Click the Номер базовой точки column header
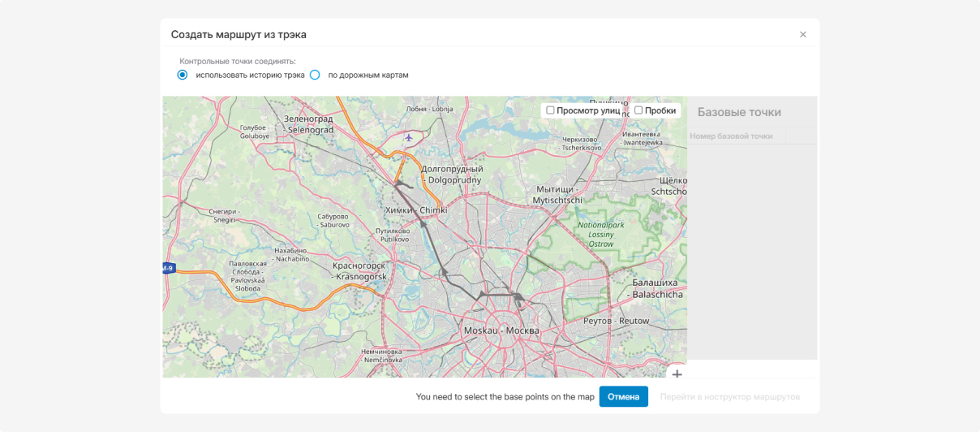The width and height of the screenshot is (980, 432). point(731,136)
